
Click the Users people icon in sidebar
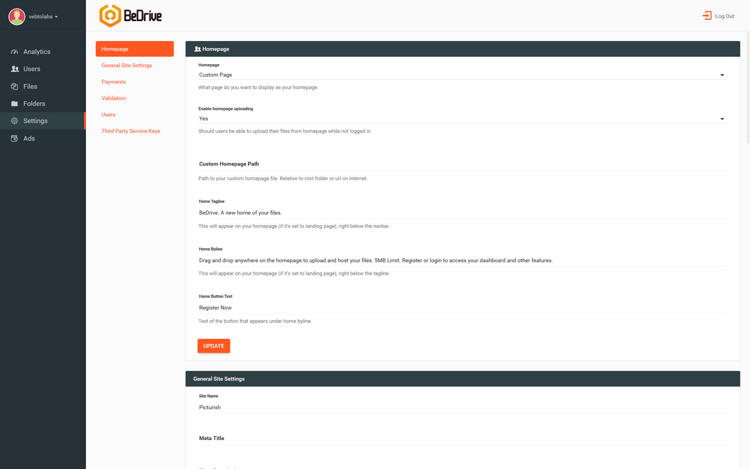(15, 69)
